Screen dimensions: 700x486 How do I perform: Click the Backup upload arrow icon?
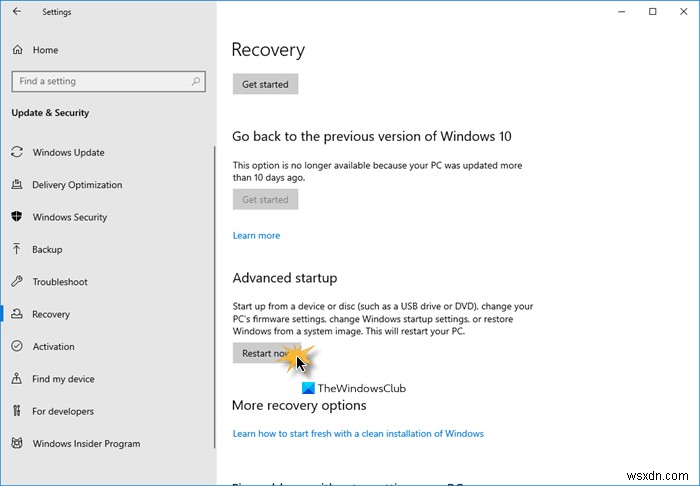[17, 249]
